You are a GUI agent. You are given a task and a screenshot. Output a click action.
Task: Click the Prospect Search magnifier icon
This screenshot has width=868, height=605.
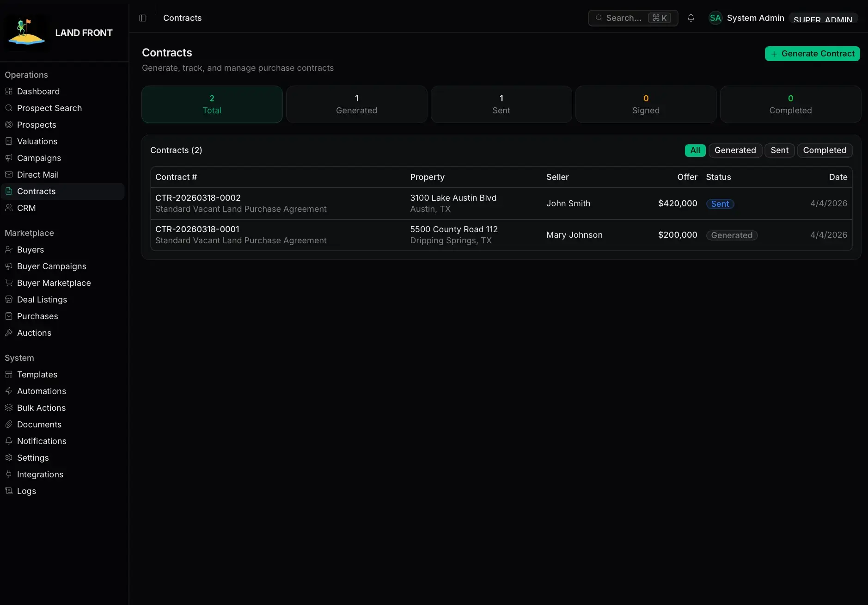(x=9, y=108)
